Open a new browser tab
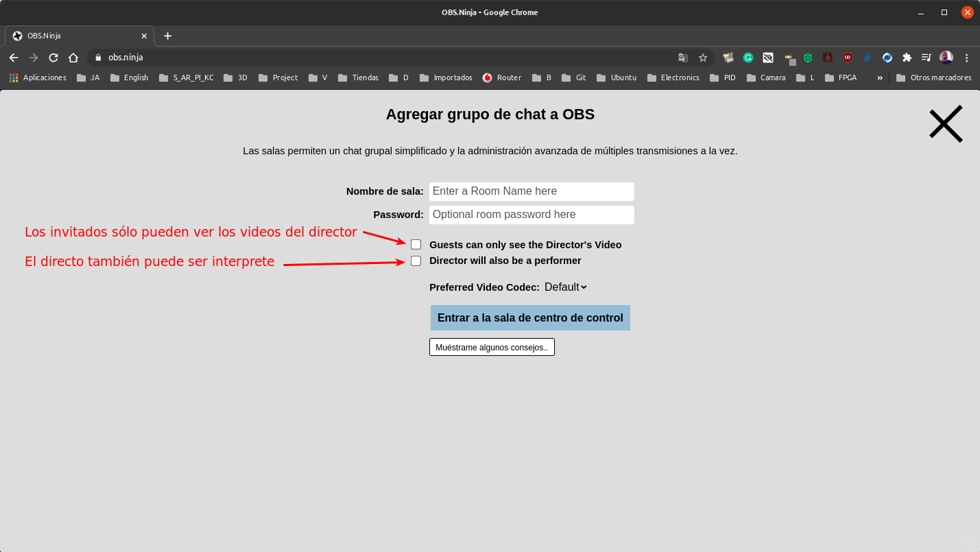 pos(167,36)
